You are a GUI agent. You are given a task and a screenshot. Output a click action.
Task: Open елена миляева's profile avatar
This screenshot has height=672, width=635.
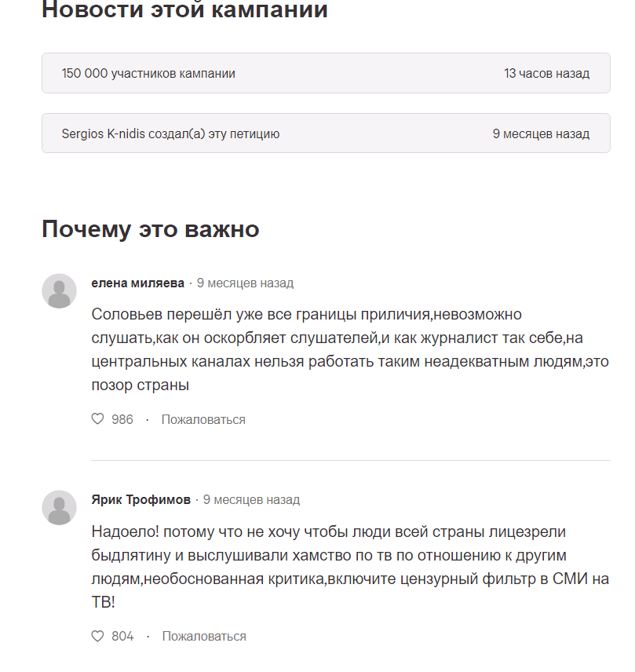tap(56, 290)
